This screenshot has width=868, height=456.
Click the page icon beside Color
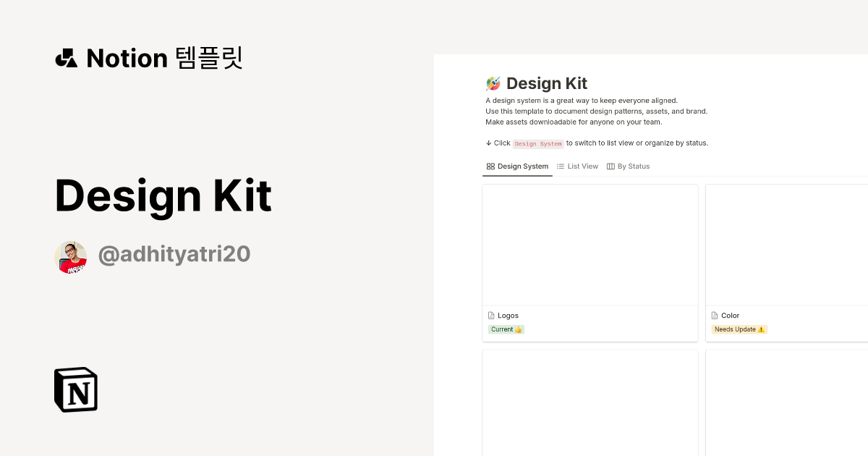(x=713, y=315)
